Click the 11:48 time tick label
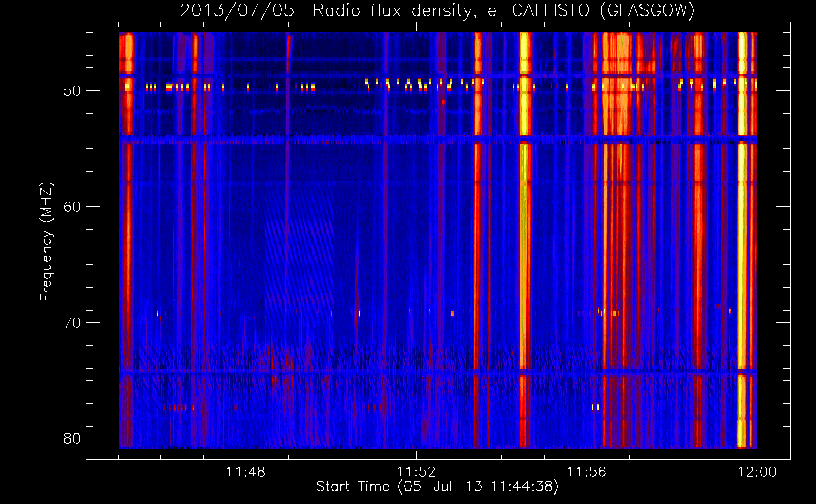This screenshot has height=504, width=816. click(x=246, y=472)
